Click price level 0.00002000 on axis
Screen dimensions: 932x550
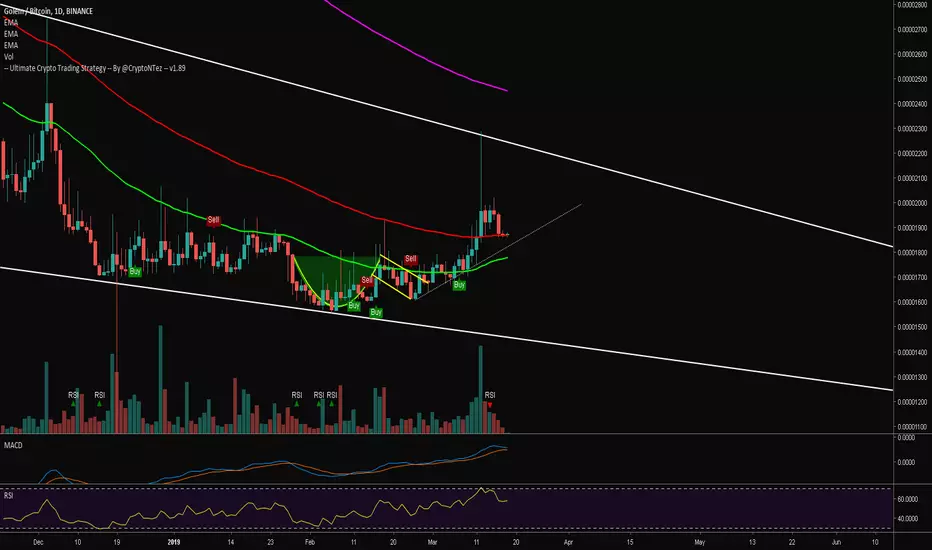[912, 203]
